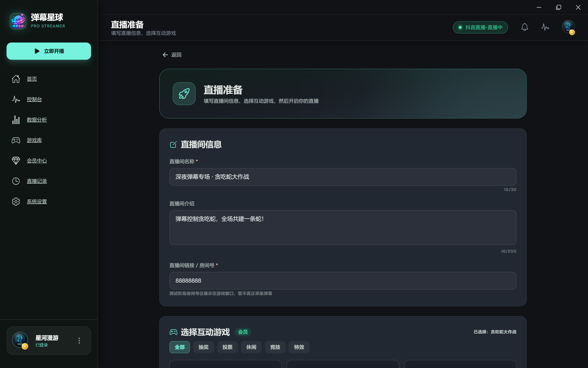Click the 弹幕星球 app logo icon
This screenshot has height=368, width=588.
(x=18, y=21)
